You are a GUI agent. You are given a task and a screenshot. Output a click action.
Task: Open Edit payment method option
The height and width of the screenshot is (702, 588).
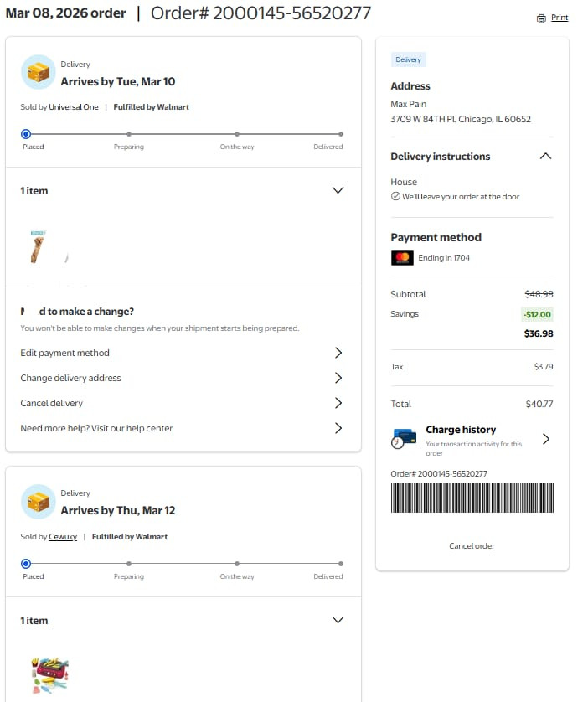pos(182,353)
